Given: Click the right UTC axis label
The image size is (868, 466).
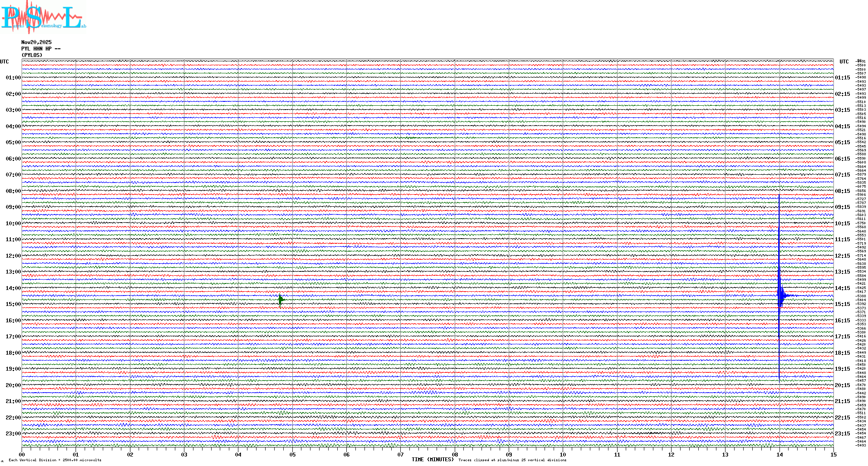Looking at the screenshot, I should pos(844,62).
